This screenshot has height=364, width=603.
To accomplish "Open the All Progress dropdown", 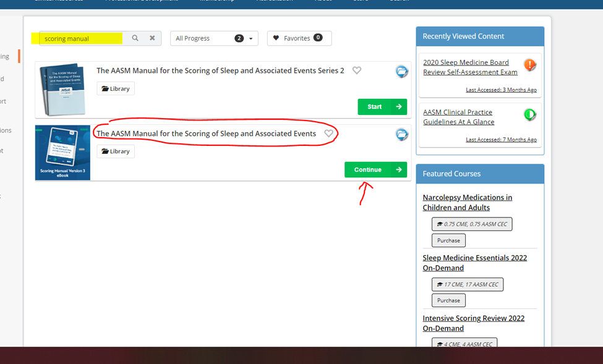I will click(x=213, y=38).
